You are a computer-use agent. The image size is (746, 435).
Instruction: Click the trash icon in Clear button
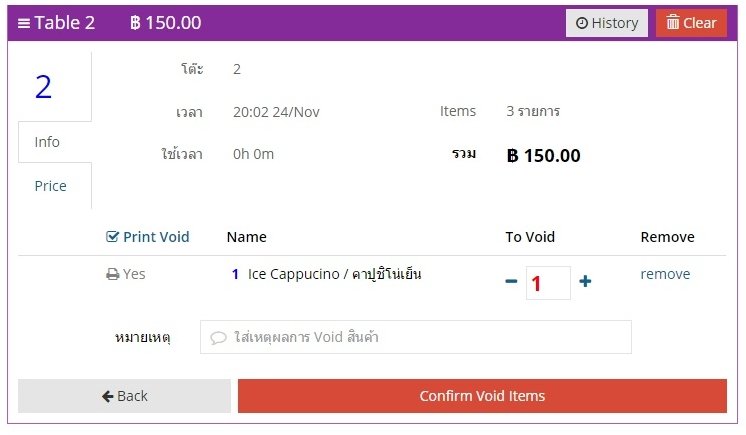pyautogui.click(x=672, y=22)
